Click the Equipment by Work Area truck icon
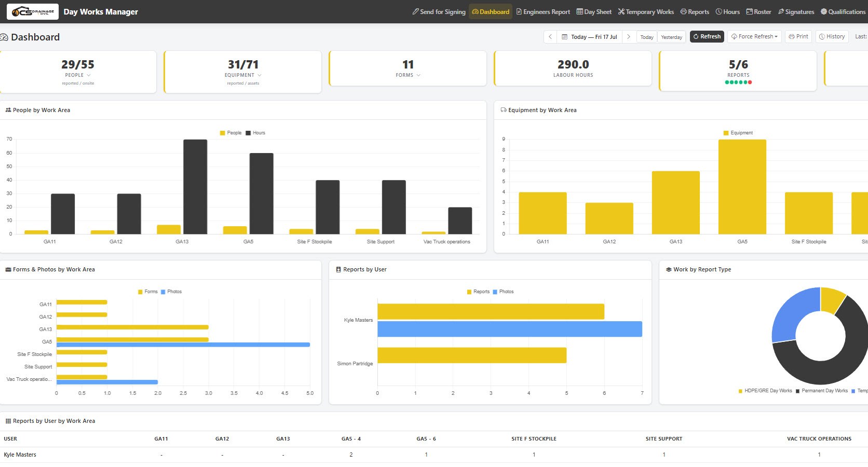Image resolution: width=868 pixels, height=467 pixels. coord(504,110)
